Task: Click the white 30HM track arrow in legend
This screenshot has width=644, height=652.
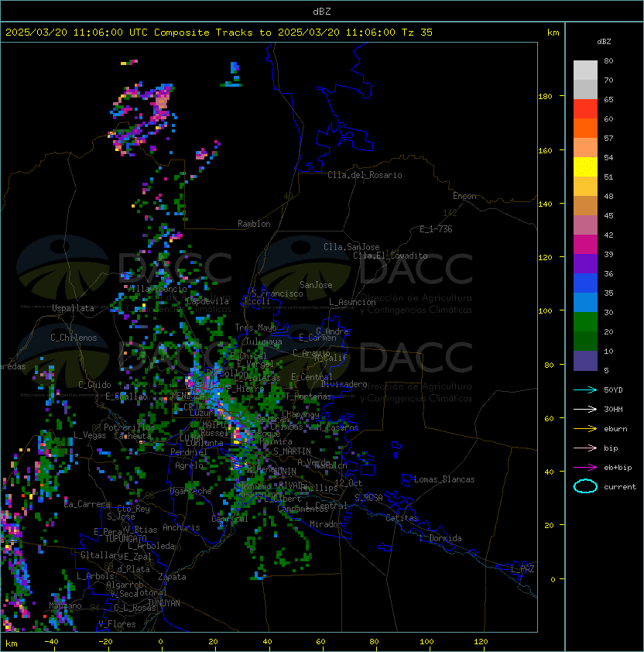Action: pos(585,409)
